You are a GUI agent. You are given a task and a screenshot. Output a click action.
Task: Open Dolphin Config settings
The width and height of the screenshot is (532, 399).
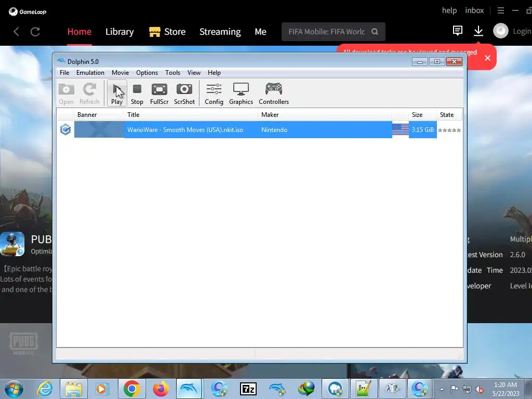[x=214, y=94]
